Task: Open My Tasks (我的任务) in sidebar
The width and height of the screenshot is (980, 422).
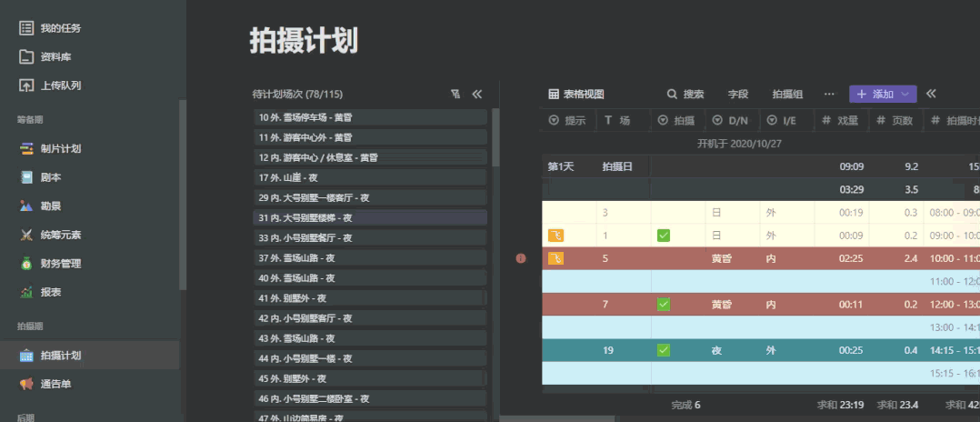Action: [x=50, y=28]
